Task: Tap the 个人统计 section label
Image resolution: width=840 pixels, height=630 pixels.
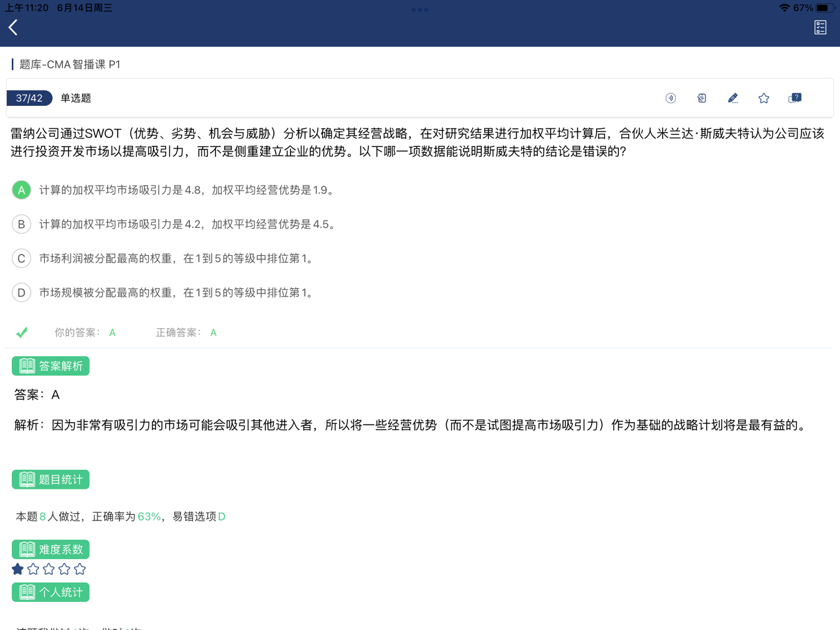Action: pos(50,592)
